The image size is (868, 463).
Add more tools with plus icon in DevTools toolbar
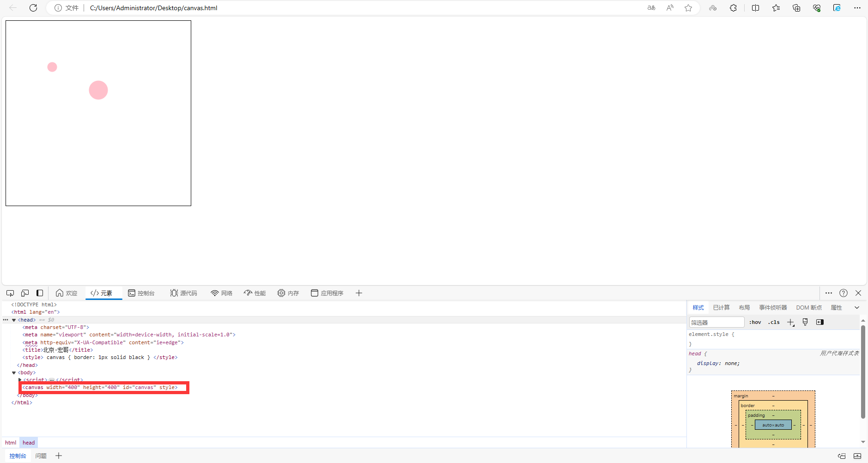(359, 293)
